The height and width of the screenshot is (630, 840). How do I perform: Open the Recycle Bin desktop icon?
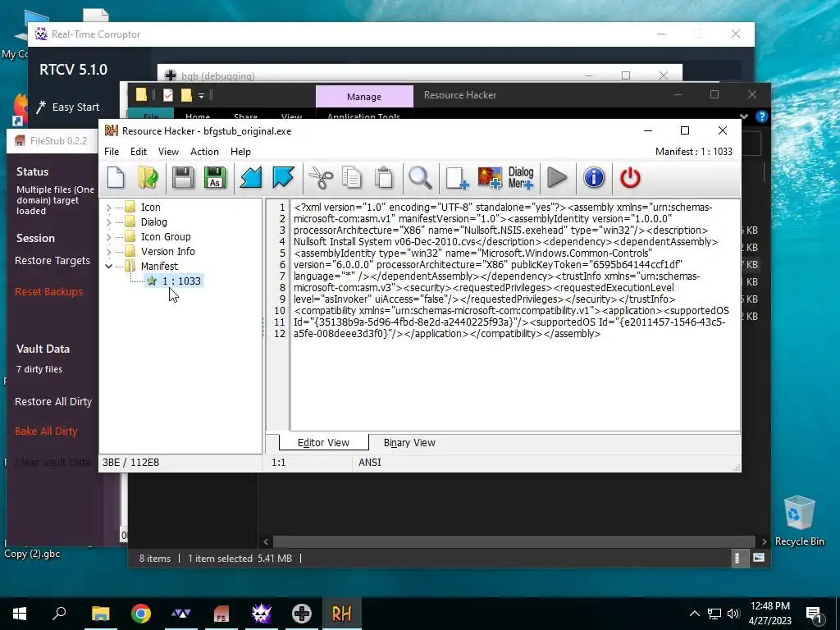click(799, 521)
